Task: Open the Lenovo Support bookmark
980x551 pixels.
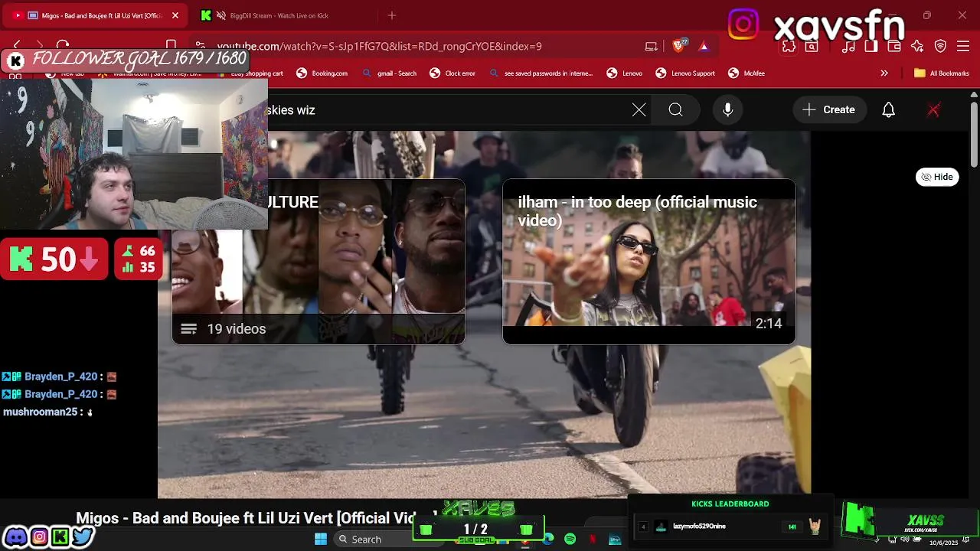Action: point(685,73)
